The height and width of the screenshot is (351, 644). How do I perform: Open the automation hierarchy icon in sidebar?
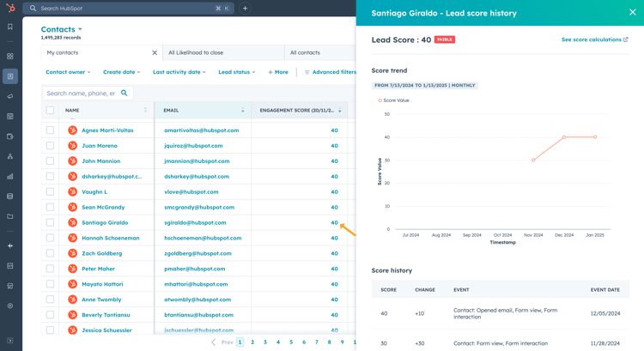click(x=10, y=156)
